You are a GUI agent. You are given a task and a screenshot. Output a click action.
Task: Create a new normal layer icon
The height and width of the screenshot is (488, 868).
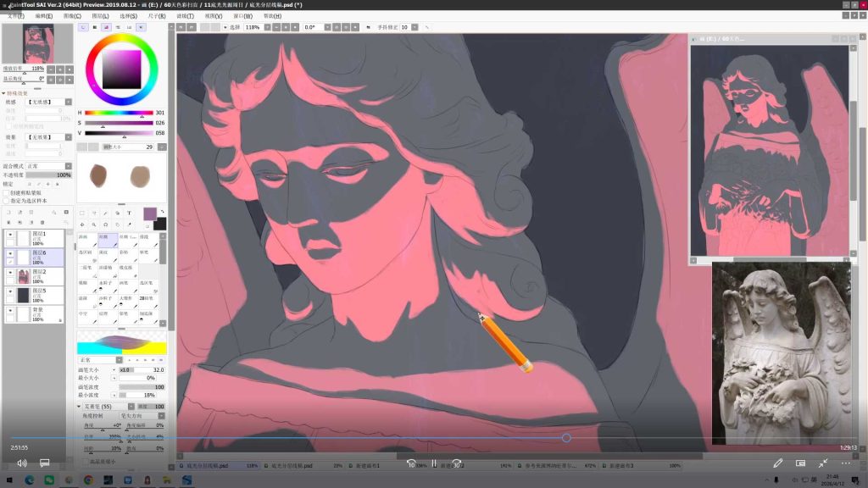coord(8,213)
